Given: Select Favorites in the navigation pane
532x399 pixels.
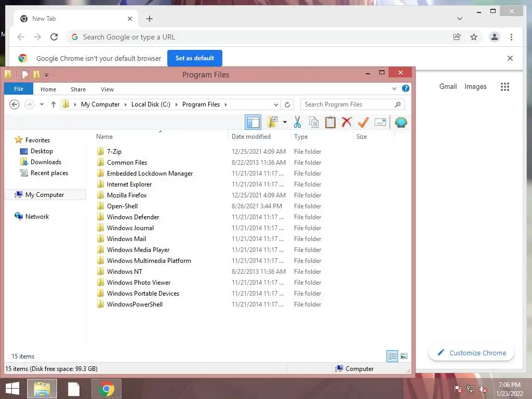Looking at the screenshot, I should point(33,140).
